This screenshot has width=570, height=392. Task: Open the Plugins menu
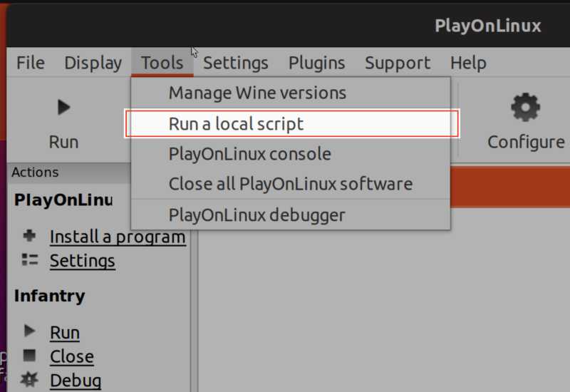tap(316, 63)
